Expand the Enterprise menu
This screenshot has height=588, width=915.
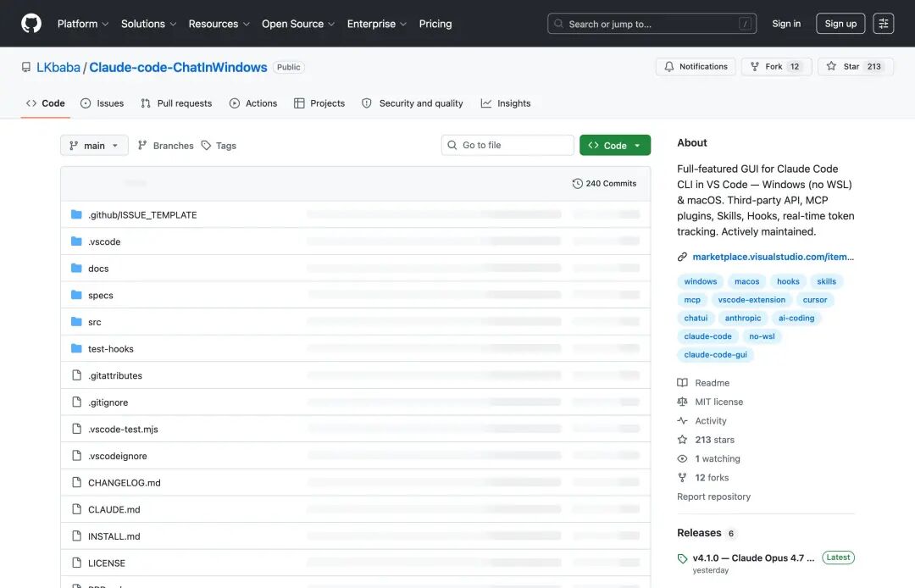coord(376,24)
